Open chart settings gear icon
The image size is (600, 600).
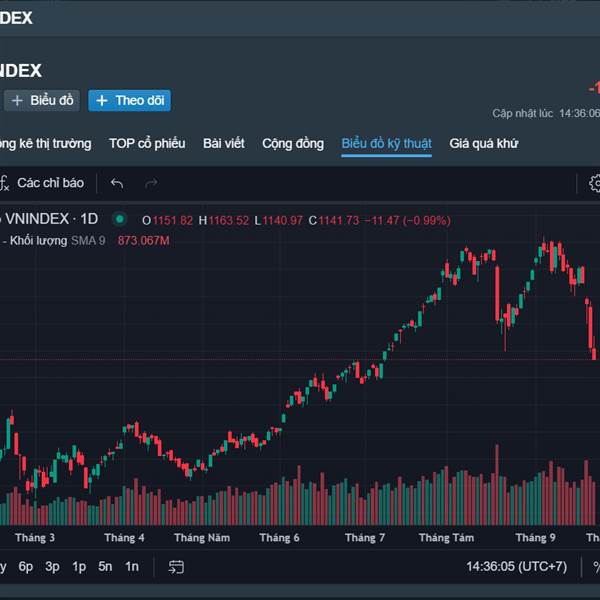[594, 183]
